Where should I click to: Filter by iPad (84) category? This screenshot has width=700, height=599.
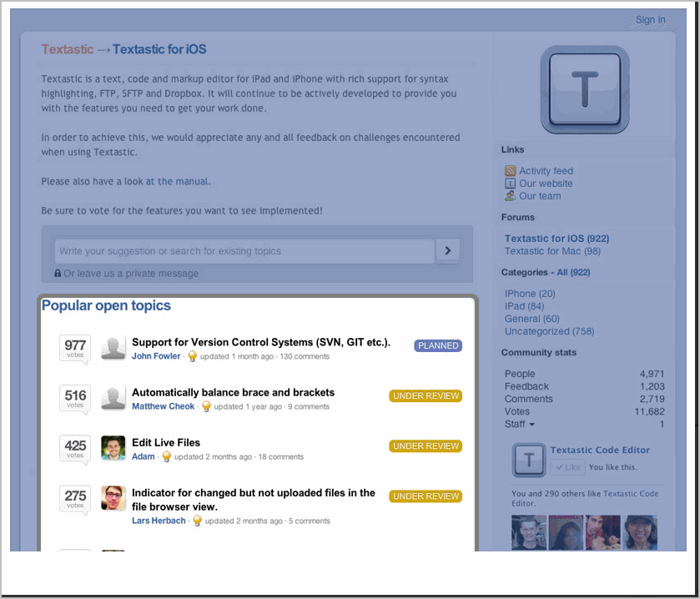coord(524,306)
